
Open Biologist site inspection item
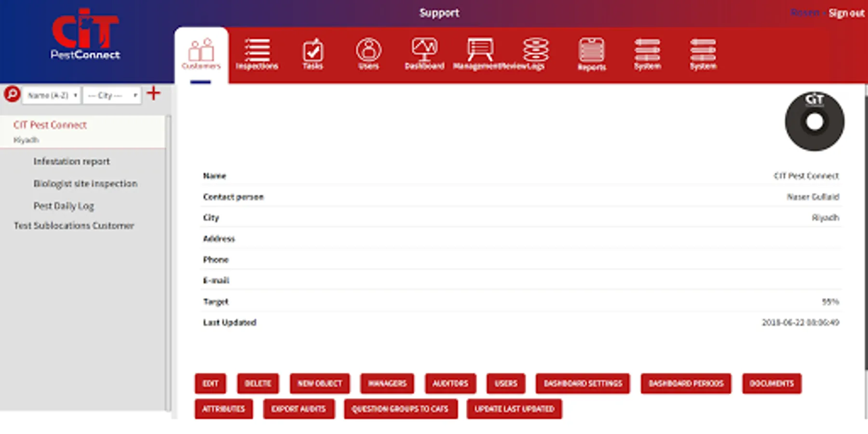pos(85,184)
